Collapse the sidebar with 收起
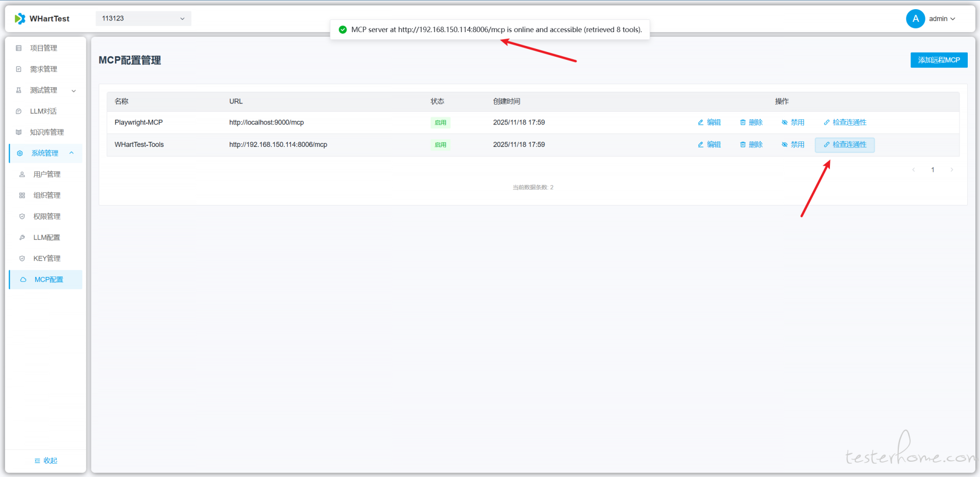This screenshot has height=477, width=980. [46, 461]
